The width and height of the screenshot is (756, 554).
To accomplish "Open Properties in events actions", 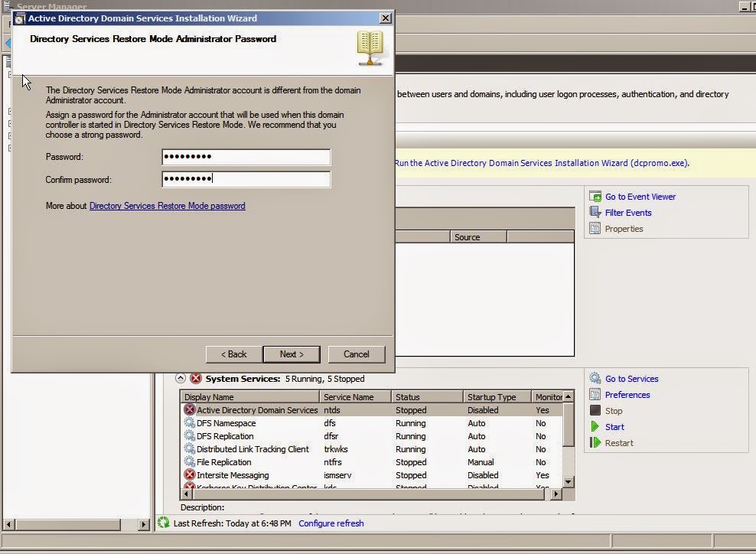I will coord(624,229).
